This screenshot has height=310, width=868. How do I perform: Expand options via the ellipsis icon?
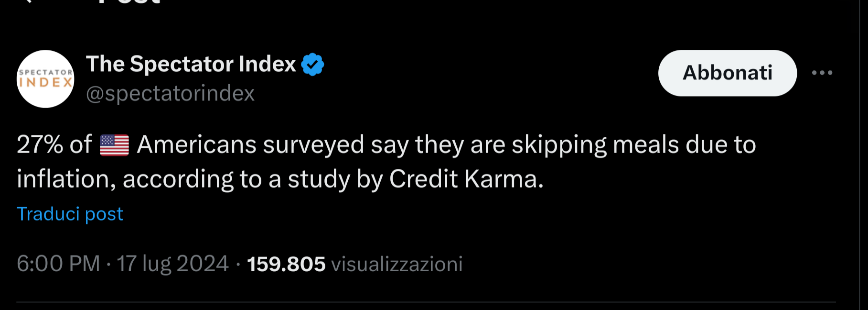coord(823,73)
